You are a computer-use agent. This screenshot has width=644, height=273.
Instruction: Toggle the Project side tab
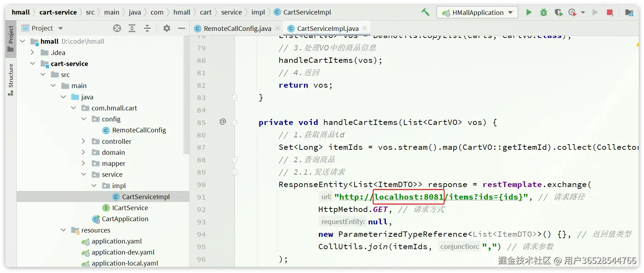click(x=11, y=38)
